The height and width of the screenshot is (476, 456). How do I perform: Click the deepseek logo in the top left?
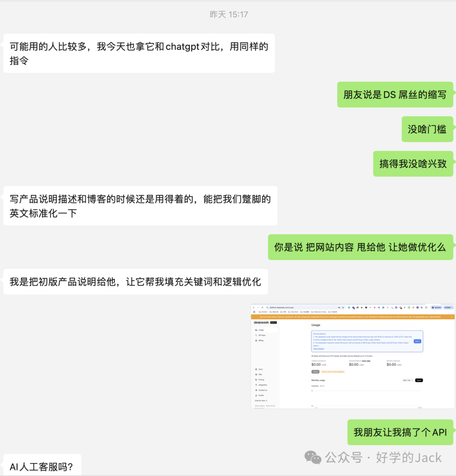[261, 322]
